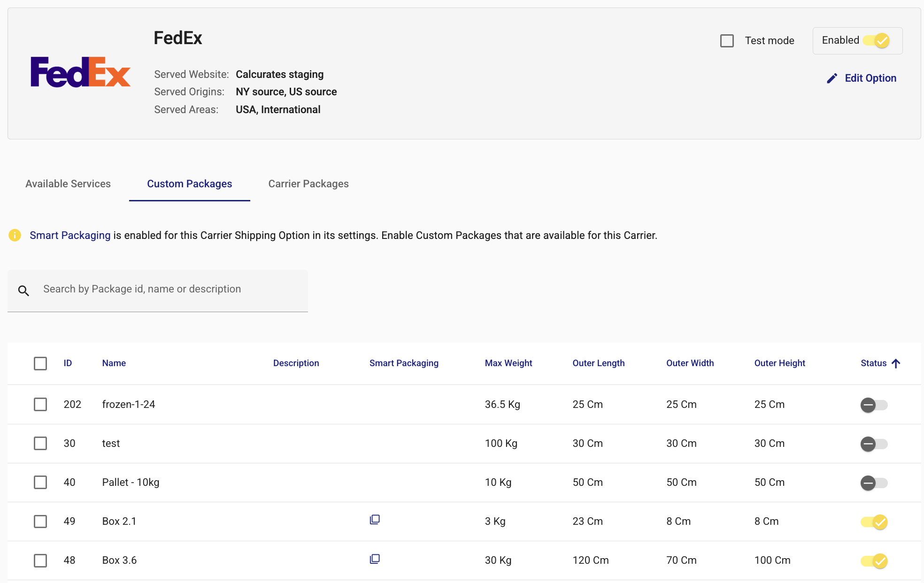Sort by ID column header
The width and height of the screenshot is (924, 583).
(x=68, y=363)
